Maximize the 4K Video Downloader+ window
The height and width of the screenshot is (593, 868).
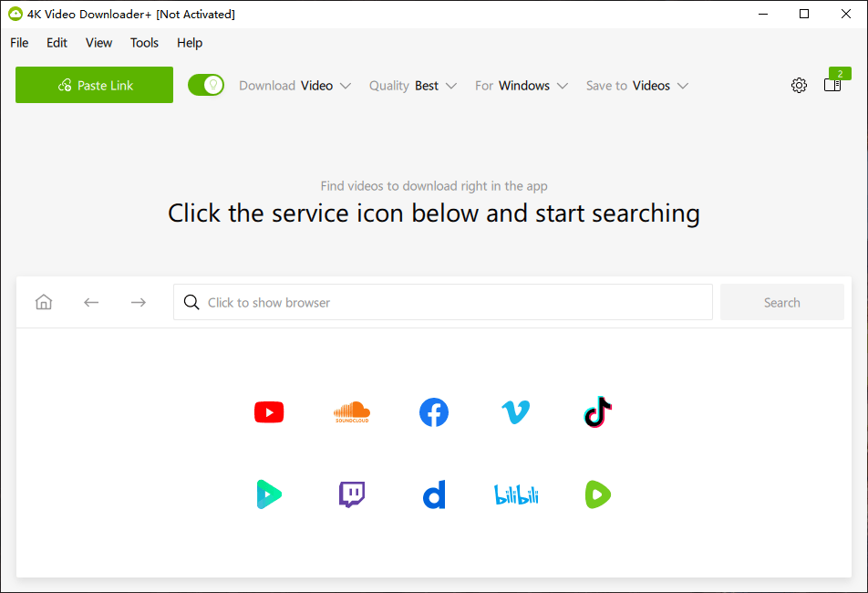point(804,15)
